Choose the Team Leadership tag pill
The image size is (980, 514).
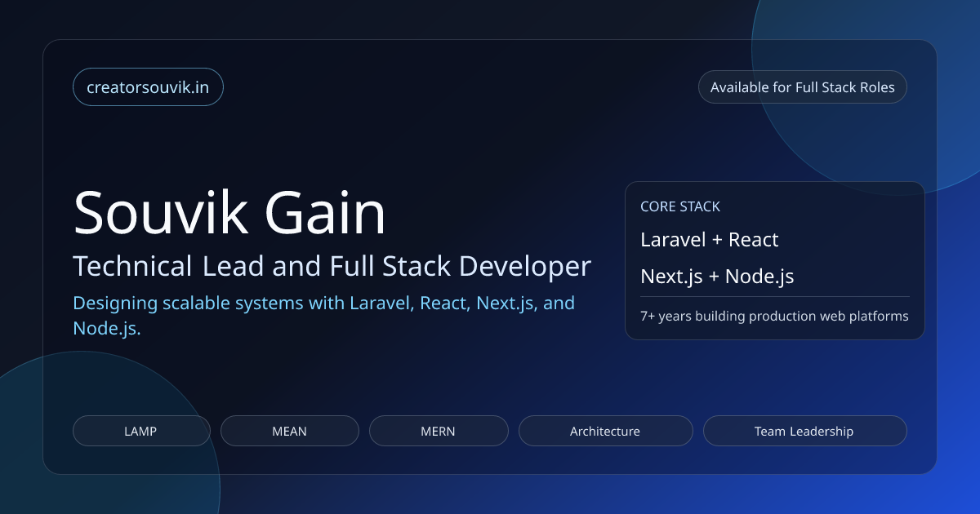click(x=804, y=431)
